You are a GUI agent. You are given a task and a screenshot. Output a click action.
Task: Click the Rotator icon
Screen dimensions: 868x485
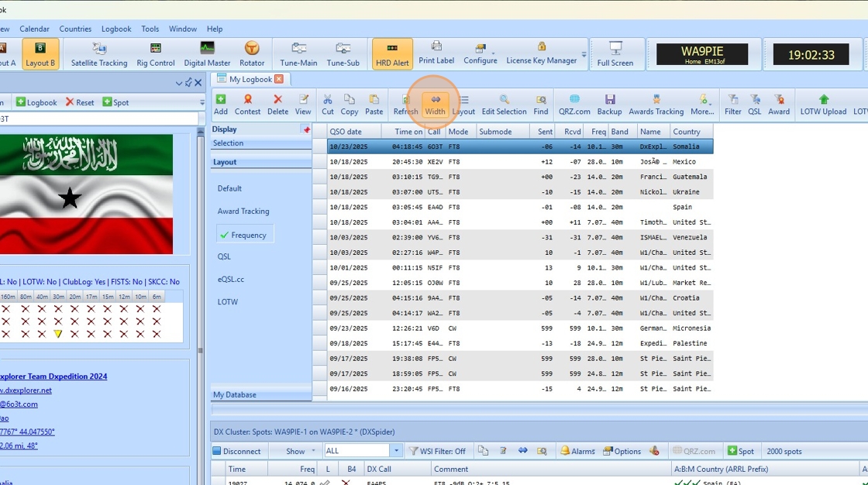click(x=252, y=54)
